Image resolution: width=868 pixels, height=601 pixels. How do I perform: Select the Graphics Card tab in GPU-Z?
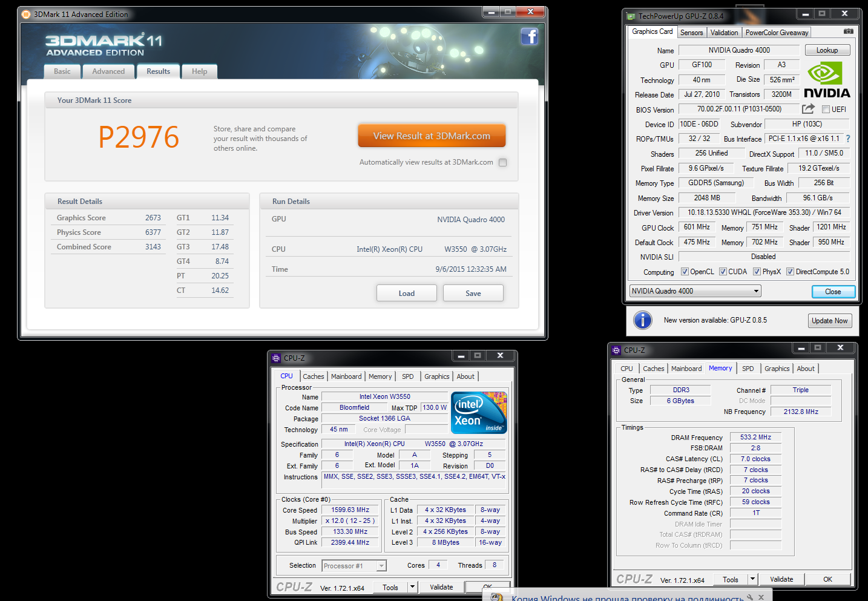(652, 31)
